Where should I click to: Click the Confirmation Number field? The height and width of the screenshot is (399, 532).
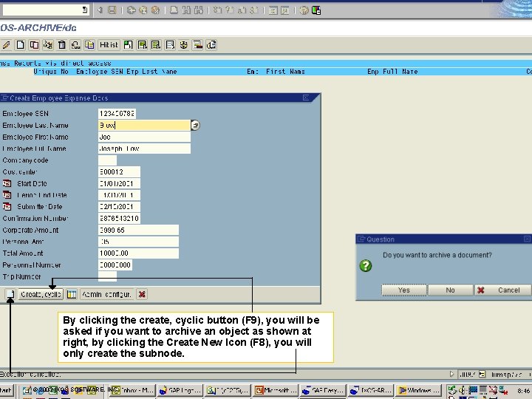click(x=119, y=218)
